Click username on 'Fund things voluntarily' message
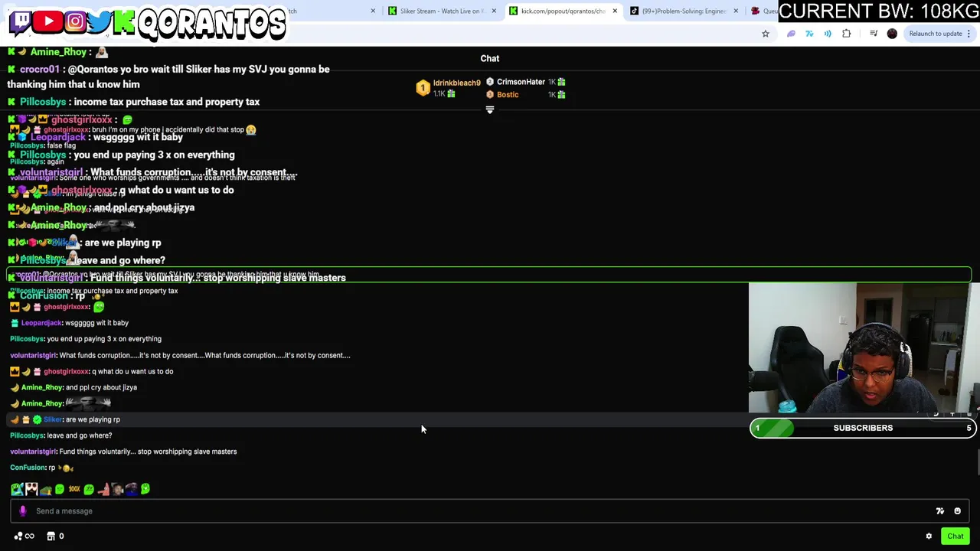Viewport: 980px width, 551px height. point(33,452)
